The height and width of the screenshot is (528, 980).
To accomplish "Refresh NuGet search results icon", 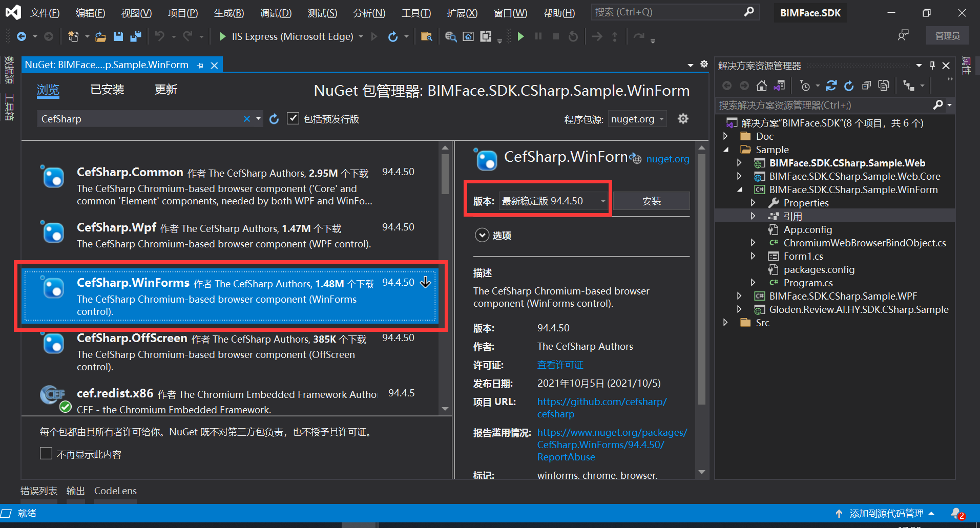I will (274, 119).
